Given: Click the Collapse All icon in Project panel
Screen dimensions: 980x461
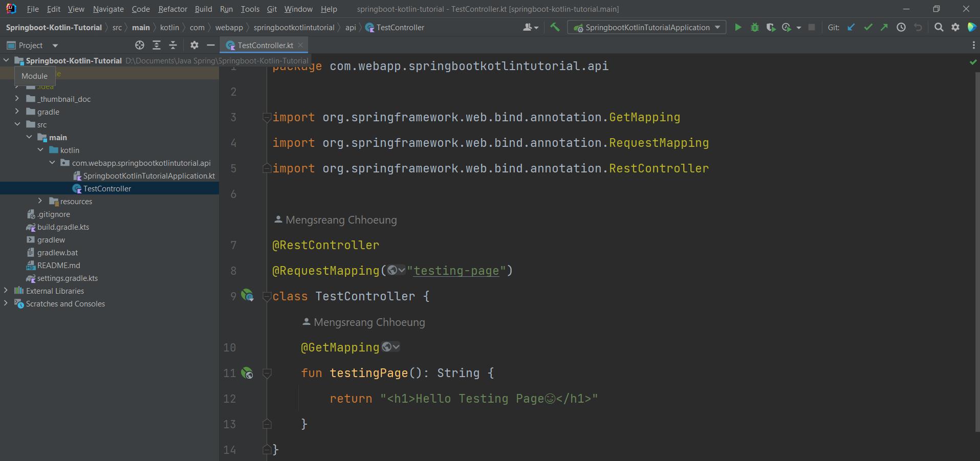Looking at the screenshot, I should (x=173, y=45).
